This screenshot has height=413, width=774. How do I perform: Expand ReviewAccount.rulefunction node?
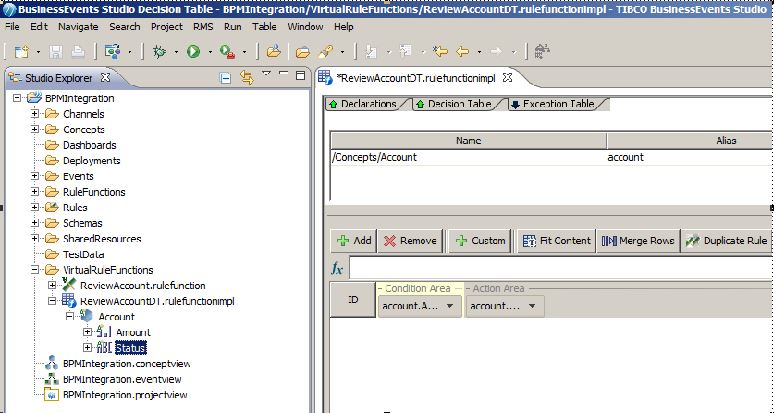pos(52,285)
